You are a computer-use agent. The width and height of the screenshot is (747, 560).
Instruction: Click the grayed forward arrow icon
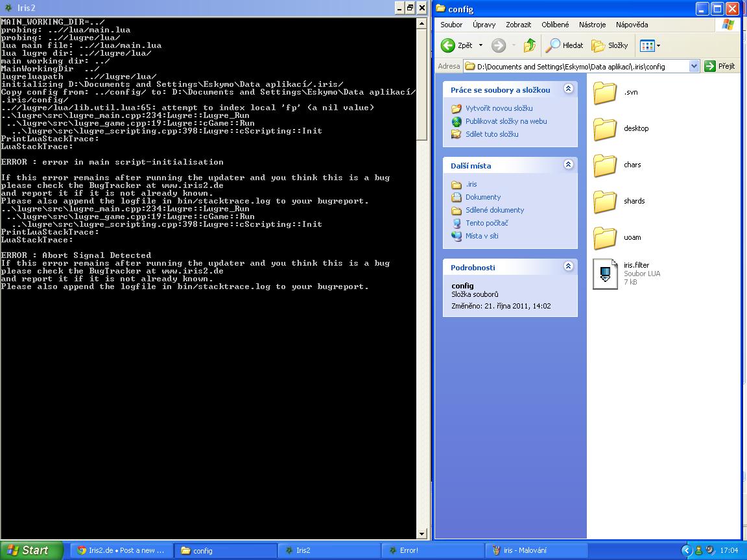[498, 45]
